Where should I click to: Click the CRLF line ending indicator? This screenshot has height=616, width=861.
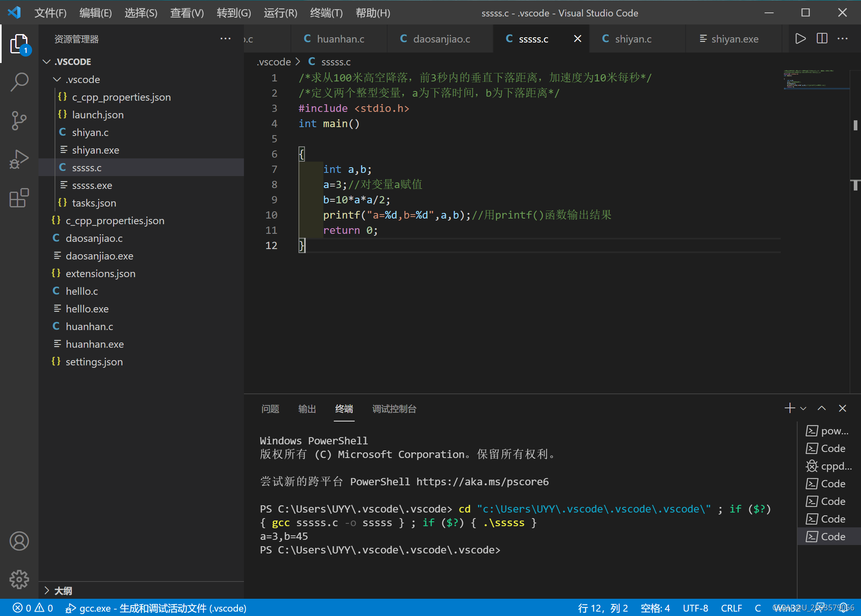pos(731,608)
